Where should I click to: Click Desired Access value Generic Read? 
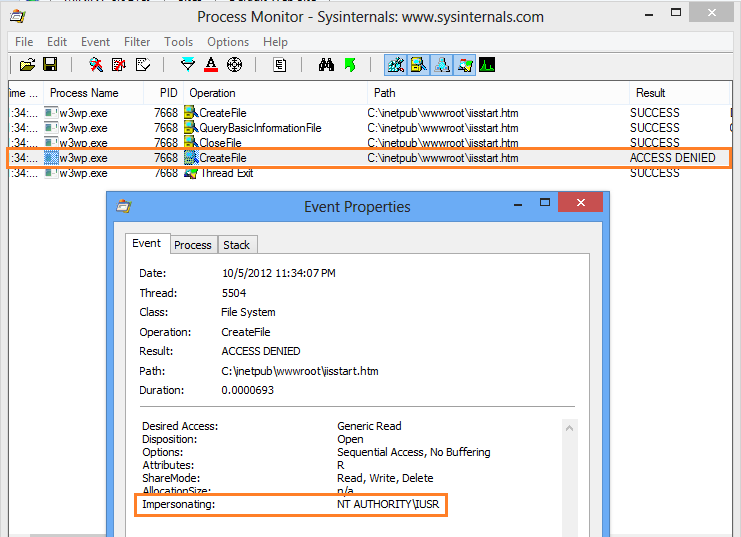(369, 426)
